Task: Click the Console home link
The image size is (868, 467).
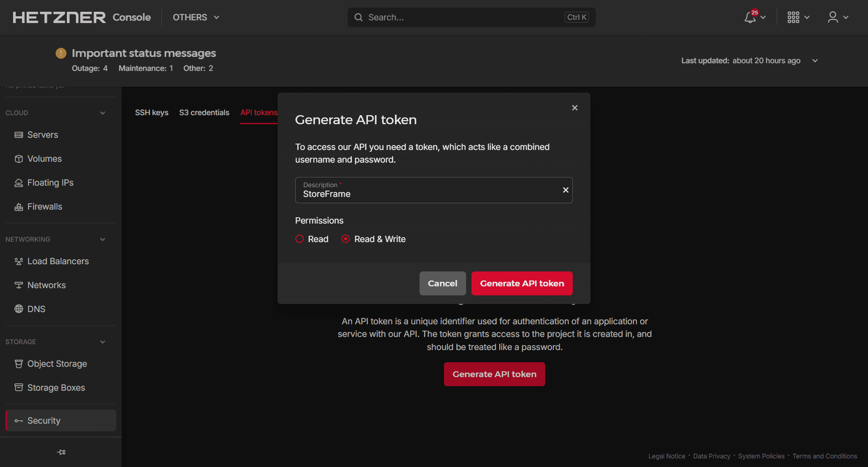Action: pos(132,17)
